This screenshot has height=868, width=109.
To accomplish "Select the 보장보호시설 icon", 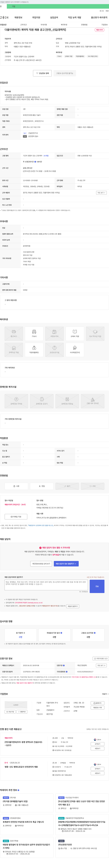I will click(x=54, y=350).
